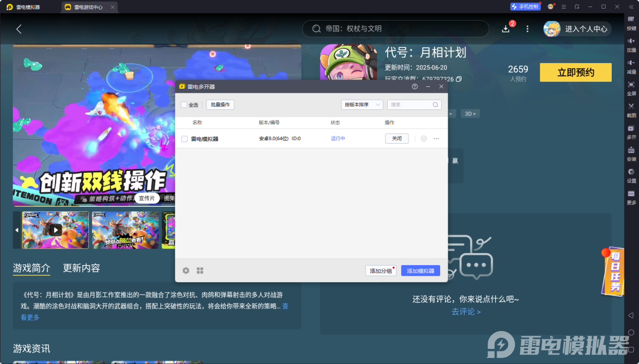This screenshot has height=364, width=639.
Task: Select the 更新内容 tab
Action: (81, 268)
